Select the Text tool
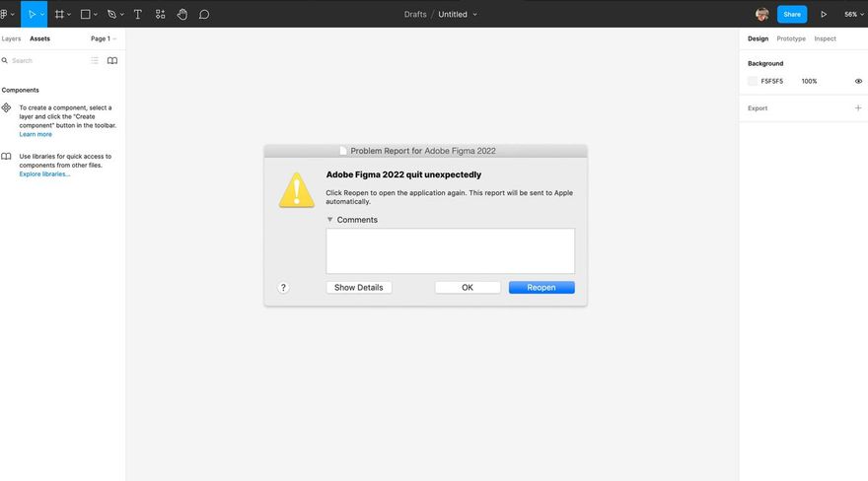The height and width of the screenshot is (481, 868). pos(138,15)
